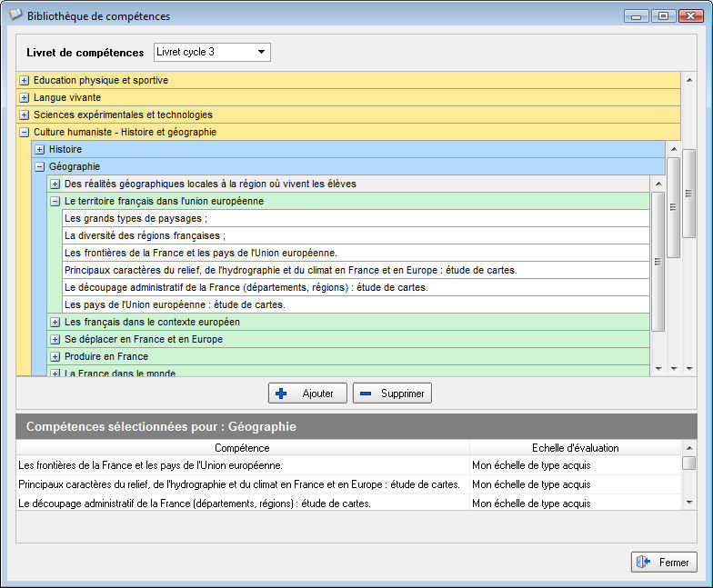Click the Ajouter button

[307, 393]
